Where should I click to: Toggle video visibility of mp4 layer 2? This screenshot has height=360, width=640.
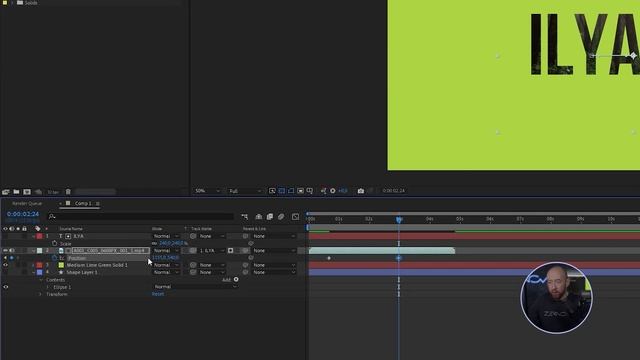click(x=5, y=251)
